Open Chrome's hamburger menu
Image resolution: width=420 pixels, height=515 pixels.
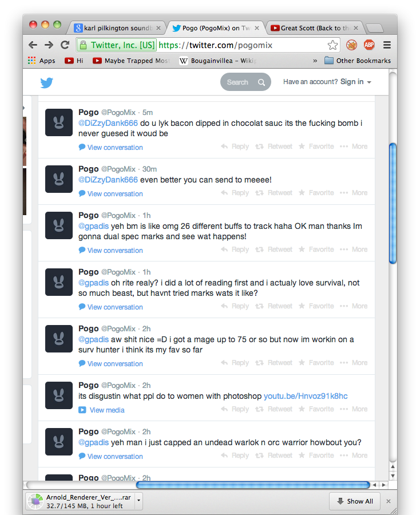(387, 45)
